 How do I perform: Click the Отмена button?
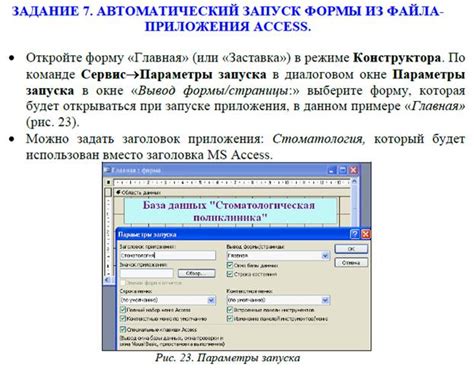(351, 263)
